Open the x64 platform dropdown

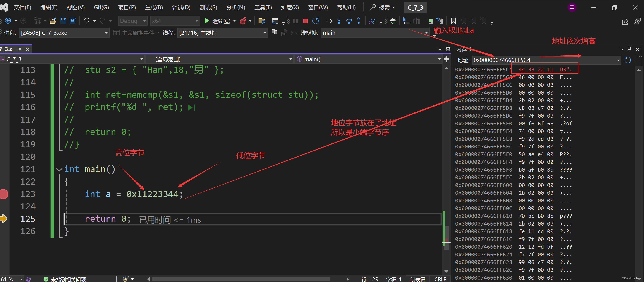point(175,21)
